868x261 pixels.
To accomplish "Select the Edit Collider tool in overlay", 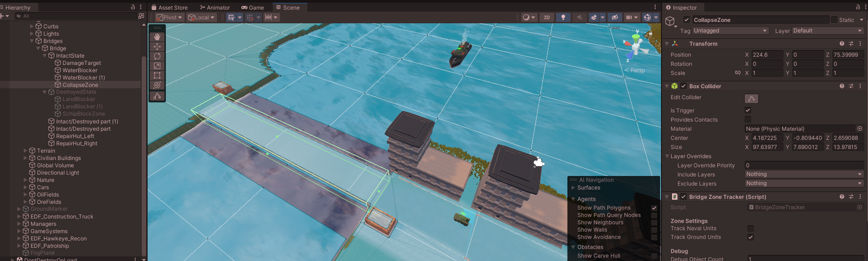I will (x=157, y=96).
